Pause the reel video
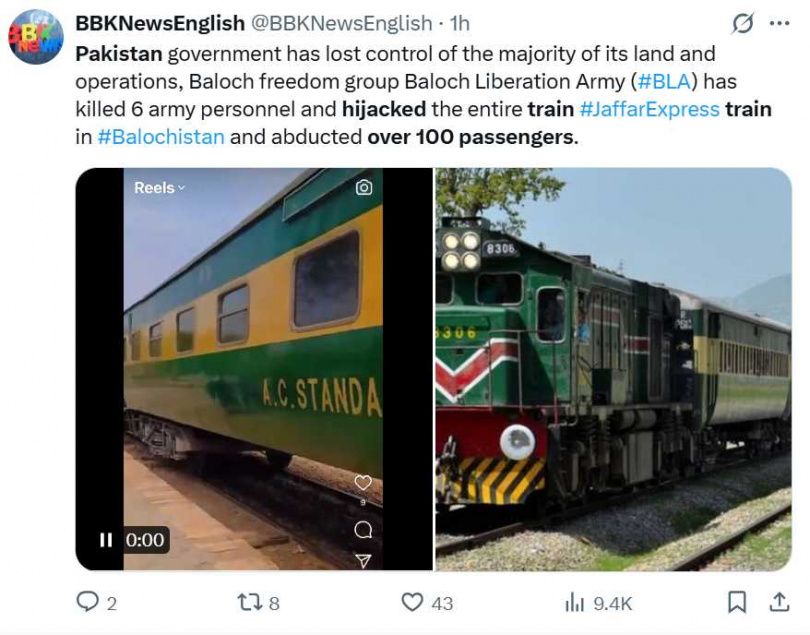Screen dimensions: 810x635 coord(106,540)
